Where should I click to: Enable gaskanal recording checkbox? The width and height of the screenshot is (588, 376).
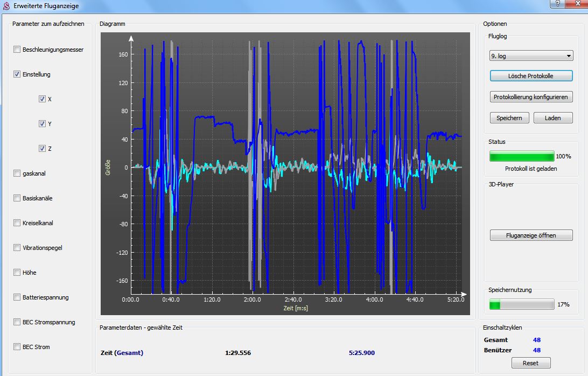(x=17, y=173)
